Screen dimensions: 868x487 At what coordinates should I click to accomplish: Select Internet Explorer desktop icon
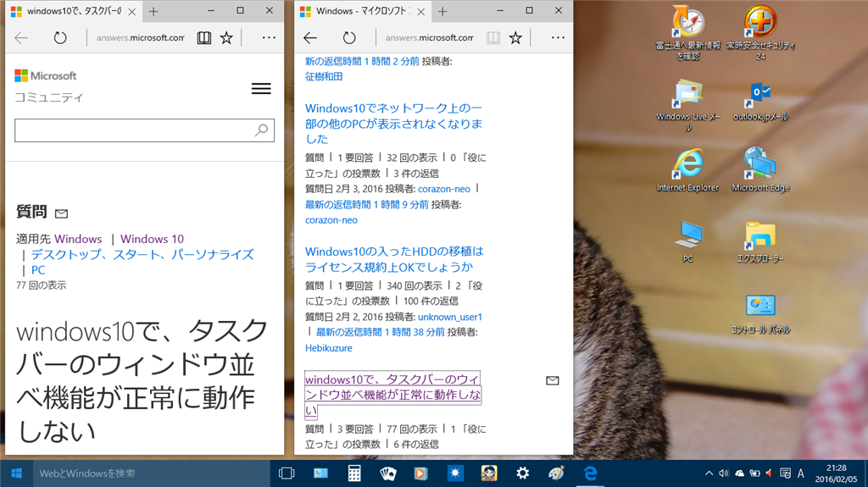[x=688, y=170]
